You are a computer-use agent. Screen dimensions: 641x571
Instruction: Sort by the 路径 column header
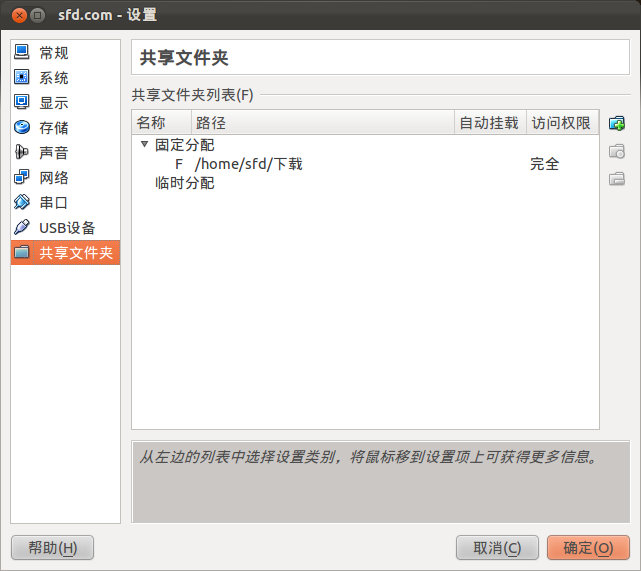(323, 122)
